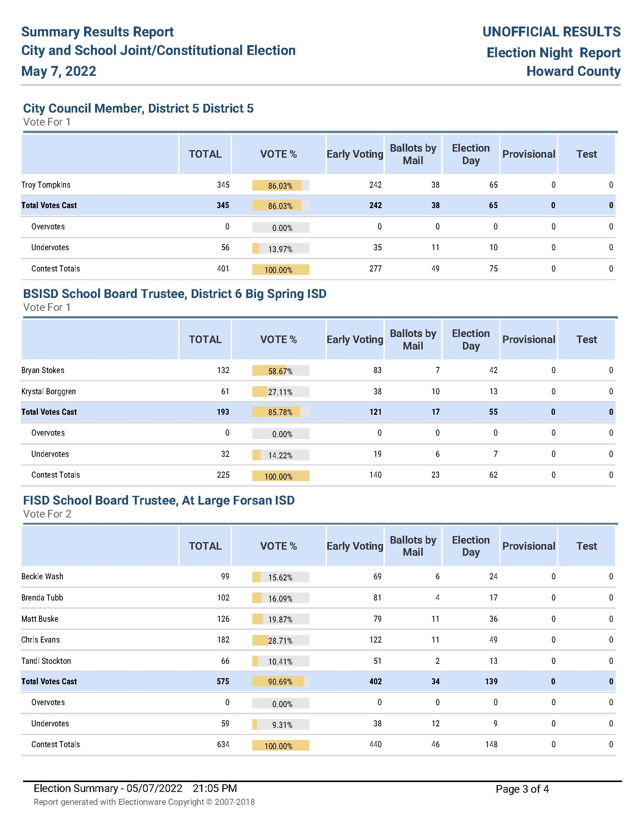Screen dimensions: 644x834
Task: Click the Electionware copyright footer line
Action: click(x=144, y=802)
